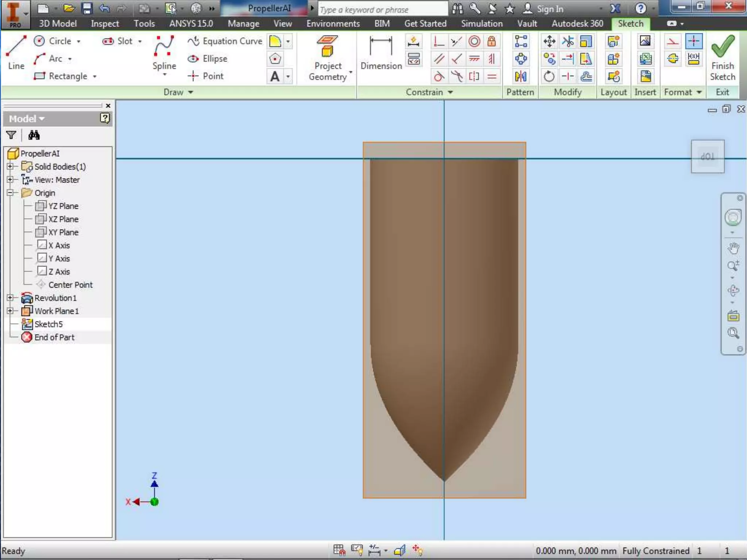Screen dimensions: 747x560
Task: Switch to the 3D Model tab
Action: click(x=58, y=24)
